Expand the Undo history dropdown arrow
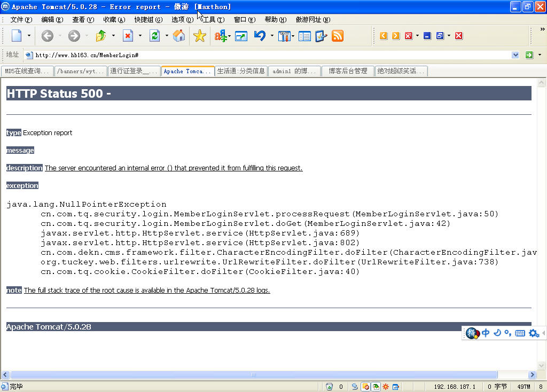The image size is (547, 392). point(272,36)
